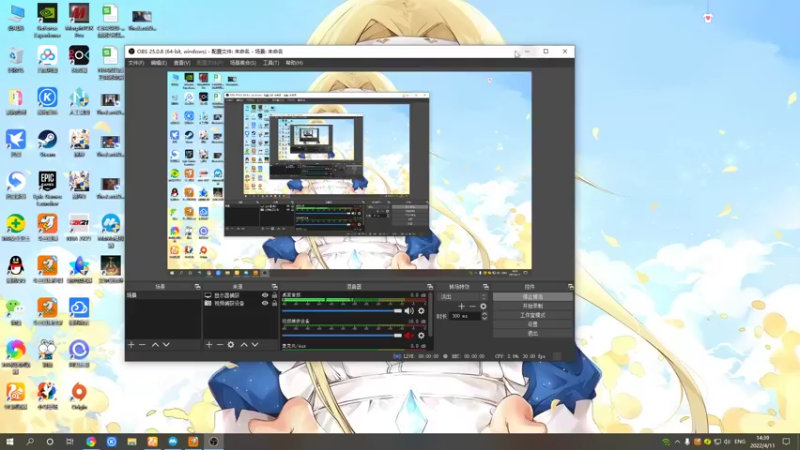Open the NBA 2K21 desktop shortcut
Screen dimensions: 800x450
[x=79, y=227]
